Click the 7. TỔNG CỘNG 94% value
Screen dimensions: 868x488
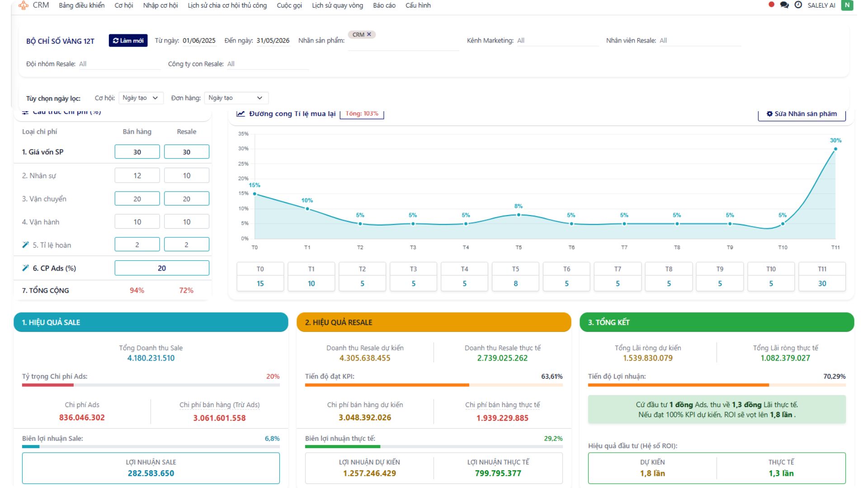click(x=137, y=291)
